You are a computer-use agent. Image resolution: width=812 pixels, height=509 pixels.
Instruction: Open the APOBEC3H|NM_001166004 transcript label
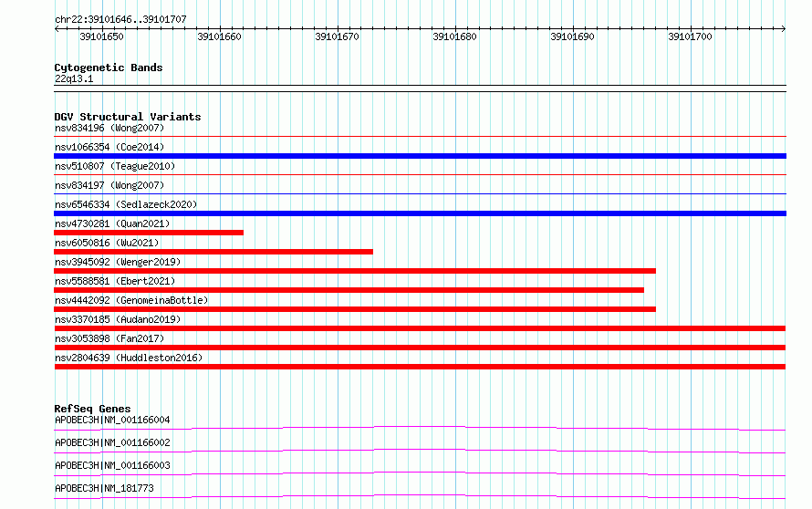point(112,420)
